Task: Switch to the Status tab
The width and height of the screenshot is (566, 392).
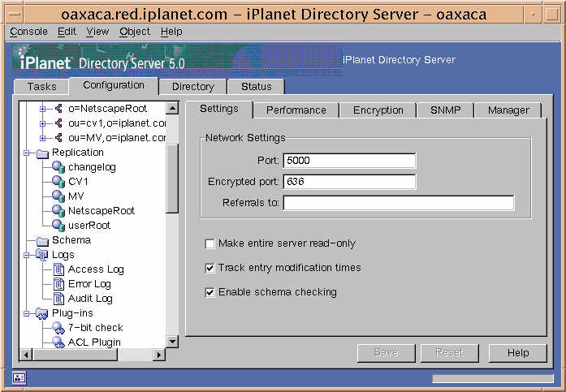Action: (257, 87)
